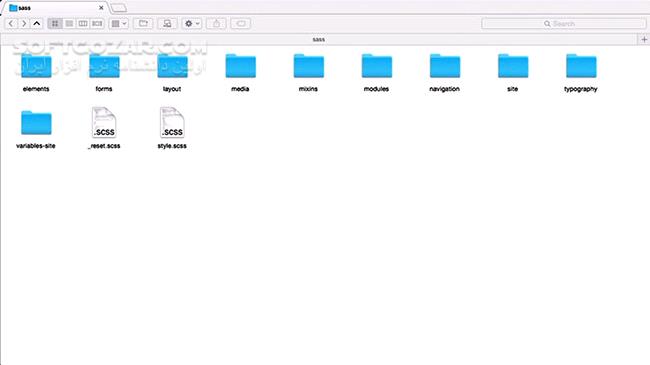
Task: Switch to list view mode
Action: [x=69, y=24]
